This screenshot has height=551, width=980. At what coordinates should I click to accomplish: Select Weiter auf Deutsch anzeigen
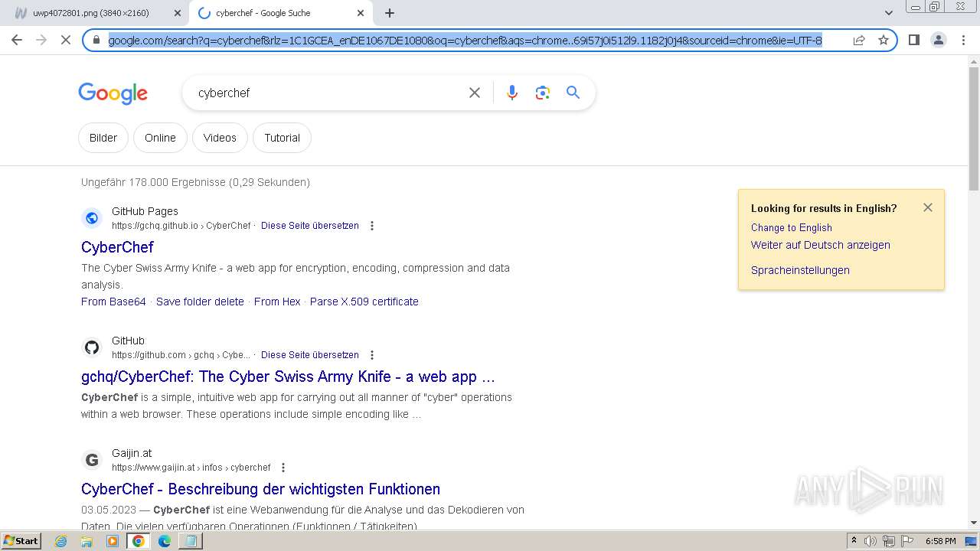click(821, 245)
